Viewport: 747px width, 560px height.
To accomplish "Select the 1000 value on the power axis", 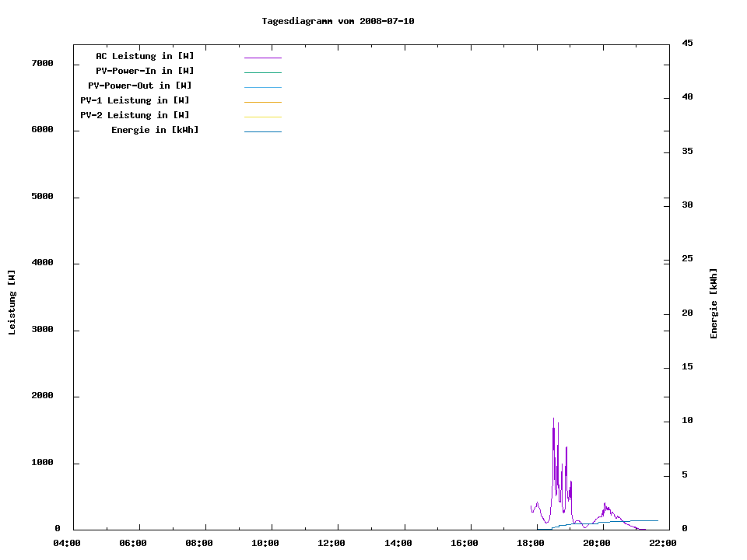I will pyautogui.click(x=42, y=463).
